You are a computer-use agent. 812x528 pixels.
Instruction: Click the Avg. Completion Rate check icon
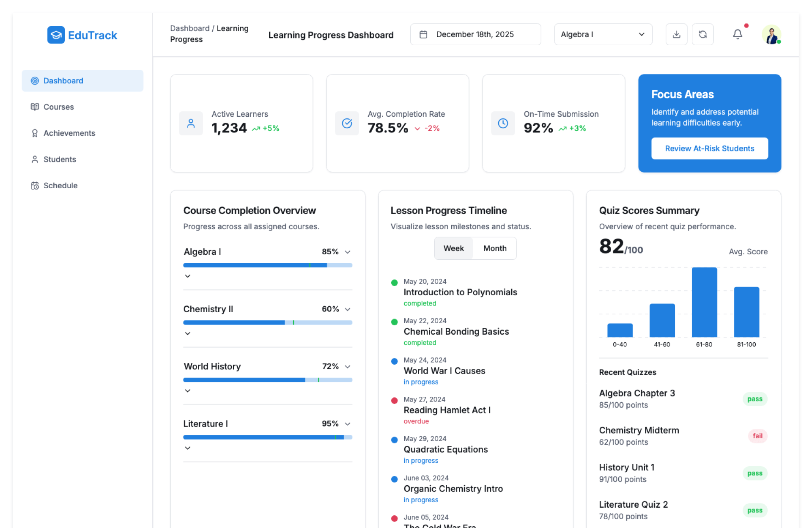coord(347,123)
